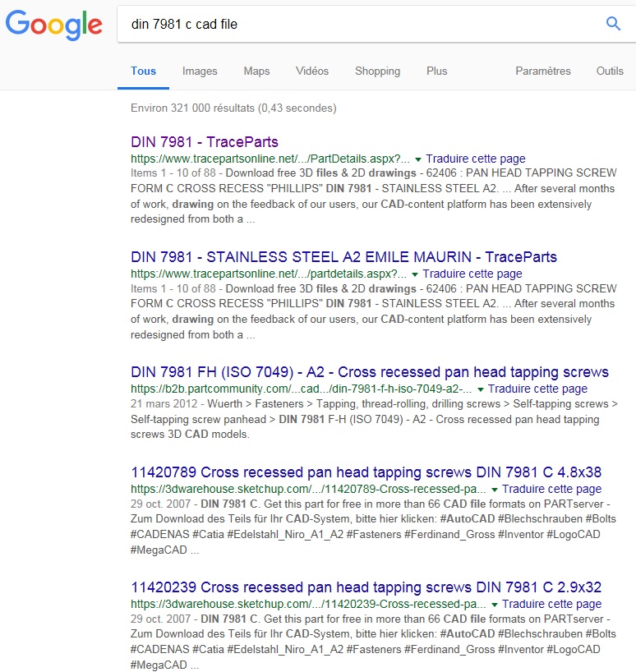Screen dimensions: 636x672
Task: Click the URL containing '11420789-Cross-recessed-pa...'
Action: coord(308,489)
